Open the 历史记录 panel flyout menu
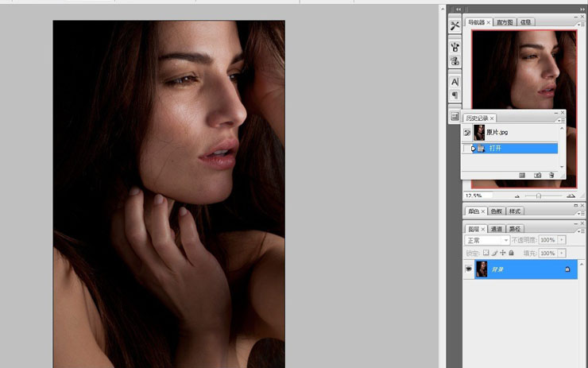This screenshot has height=368, width=588. point(561,121)
